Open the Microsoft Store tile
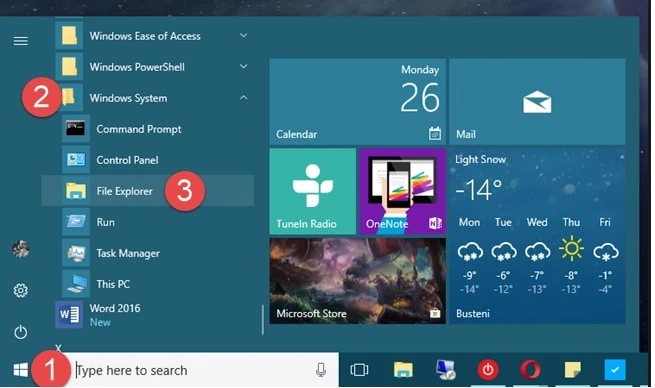The width and height of the screenshot is (655, 388). 358,281
